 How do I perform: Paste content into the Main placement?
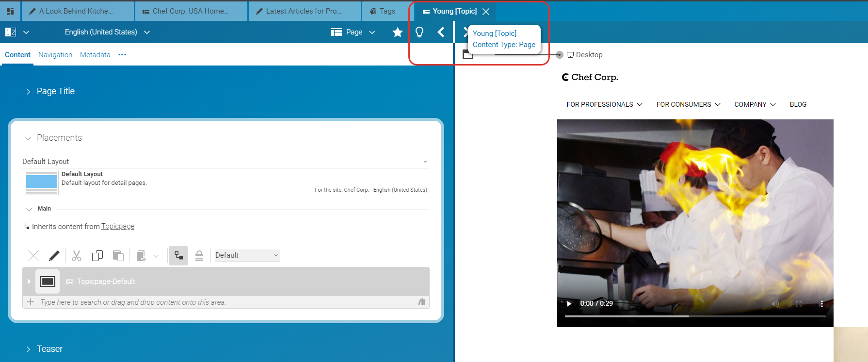pos(118,255)
